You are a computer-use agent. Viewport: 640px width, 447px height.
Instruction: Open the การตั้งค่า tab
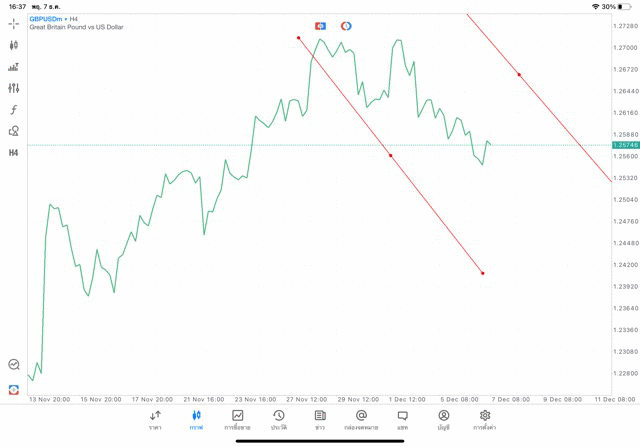click(x=485, y=420)
